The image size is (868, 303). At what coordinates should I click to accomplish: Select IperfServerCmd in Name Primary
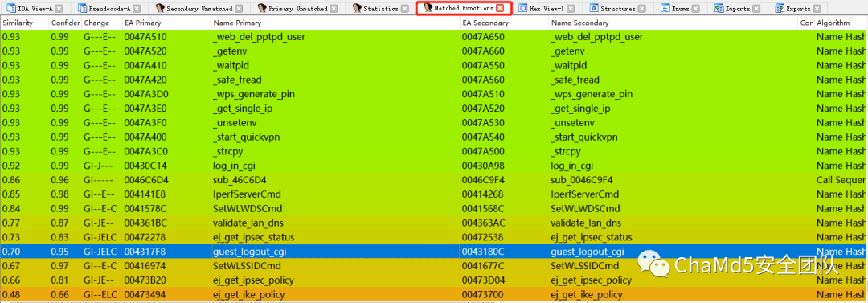247,194
